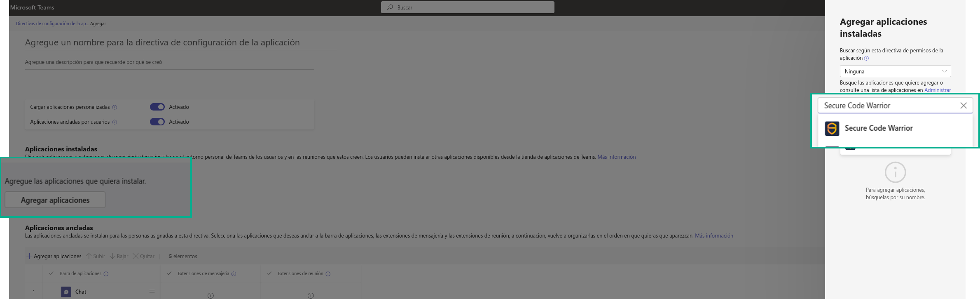Click info icon after 'aplicación' in side panel

click(x=866, y=58)
